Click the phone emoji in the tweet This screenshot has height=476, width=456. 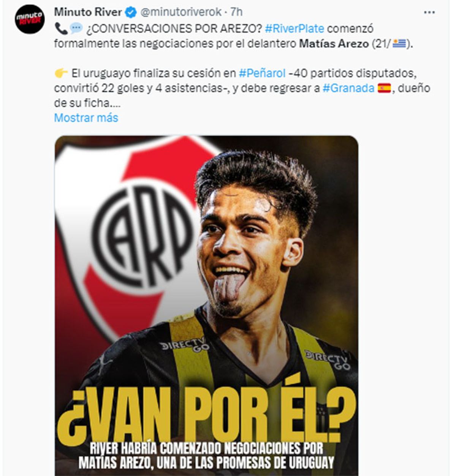tap(61, 28)
